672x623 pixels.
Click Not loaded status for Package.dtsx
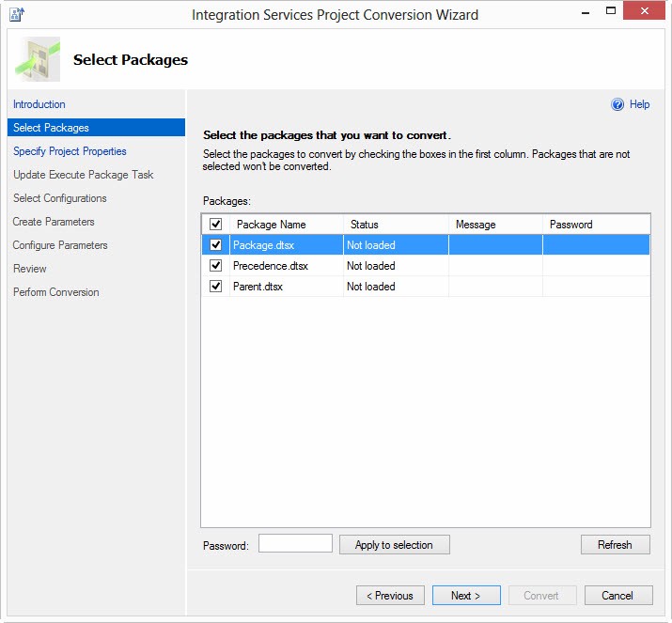pyautogui.click(x=370, y=245)
